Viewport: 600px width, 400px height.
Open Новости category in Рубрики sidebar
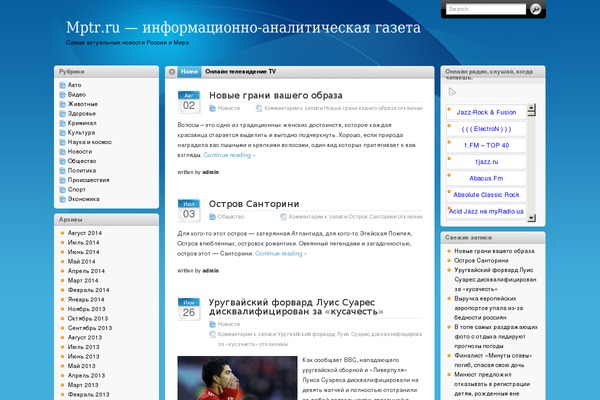80,152
